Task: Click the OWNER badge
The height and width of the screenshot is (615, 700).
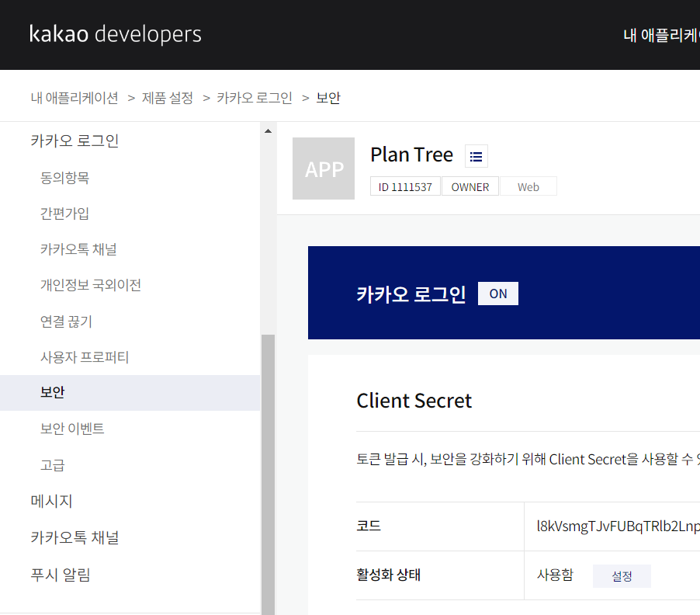Action: click(x=470, y=186)
